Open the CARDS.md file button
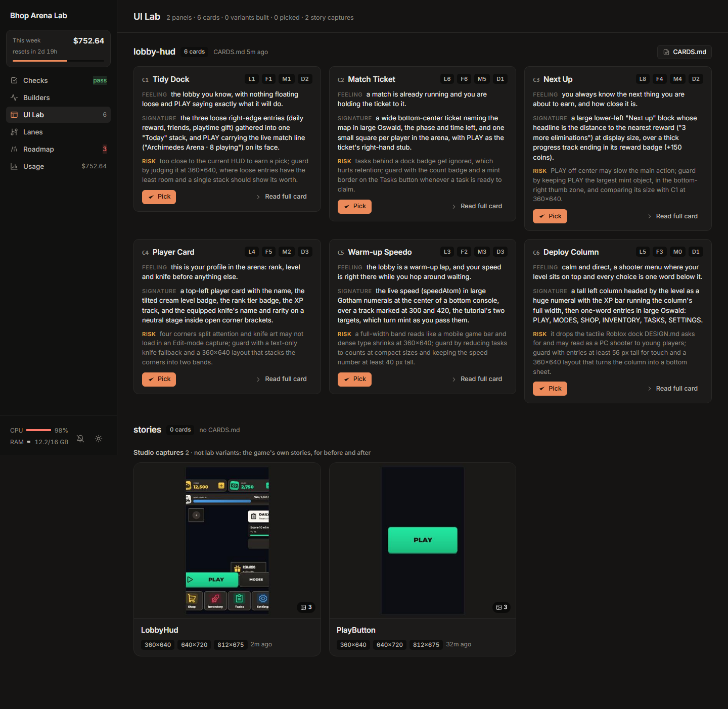 [685, 52]
